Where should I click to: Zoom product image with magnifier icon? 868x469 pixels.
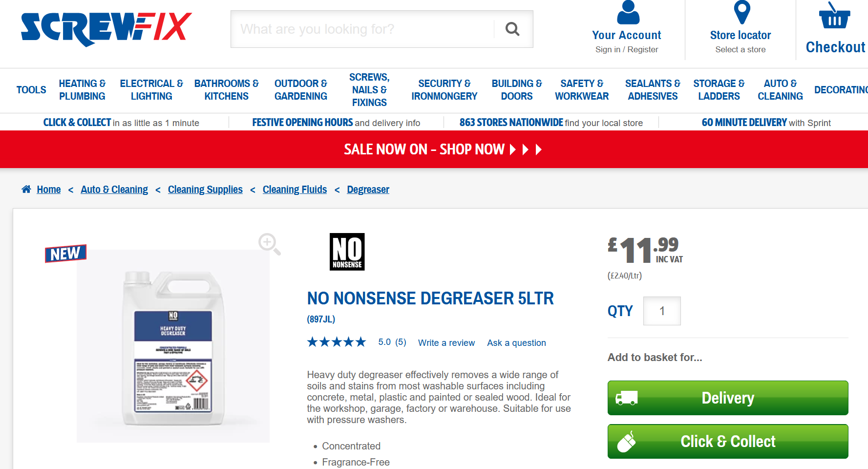pos(270,244)
